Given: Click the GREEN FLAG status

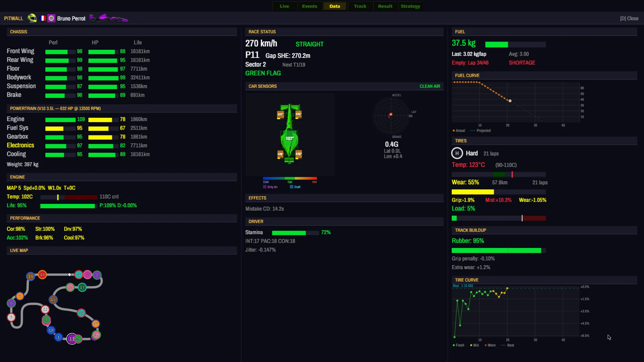Looking at the screenshot, I should 263,73.
